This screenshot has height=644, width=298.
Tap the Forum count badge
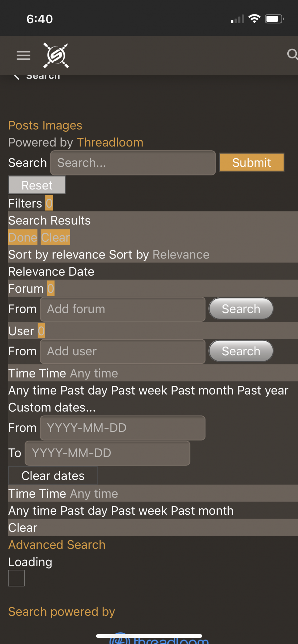point(51,288)
